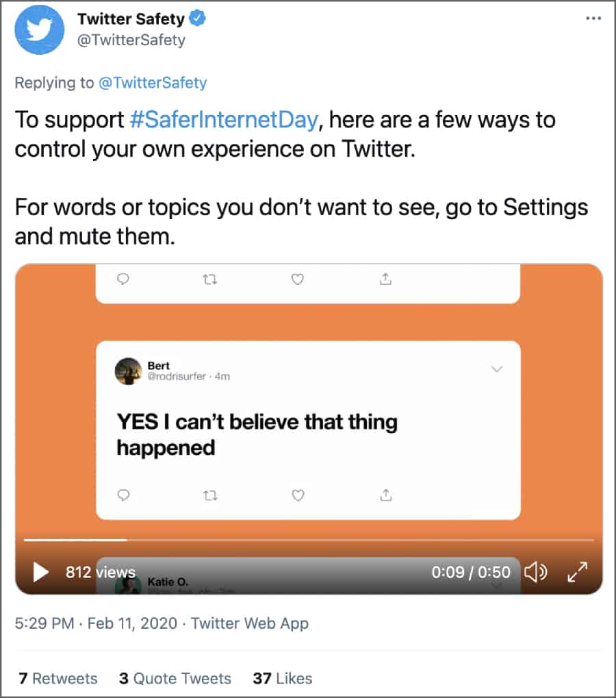Expand the video to fullscreen

(x=578, y=571)
